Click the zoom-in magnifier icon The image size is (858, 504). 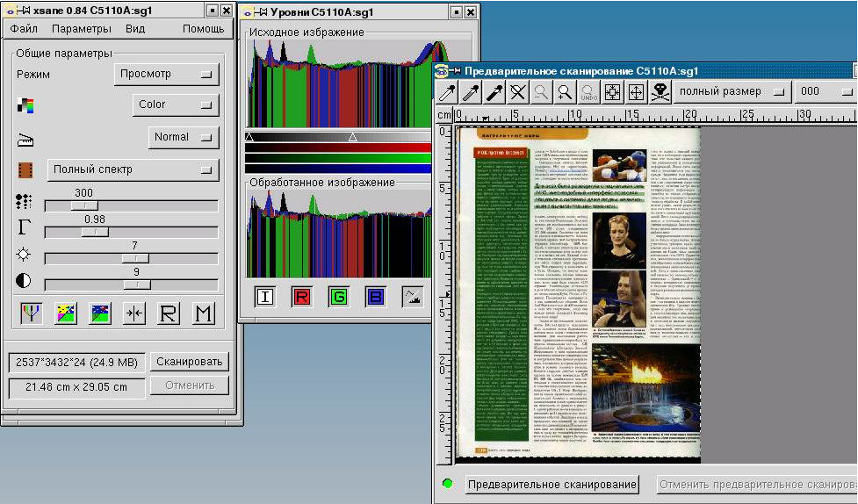click(565, 91)
